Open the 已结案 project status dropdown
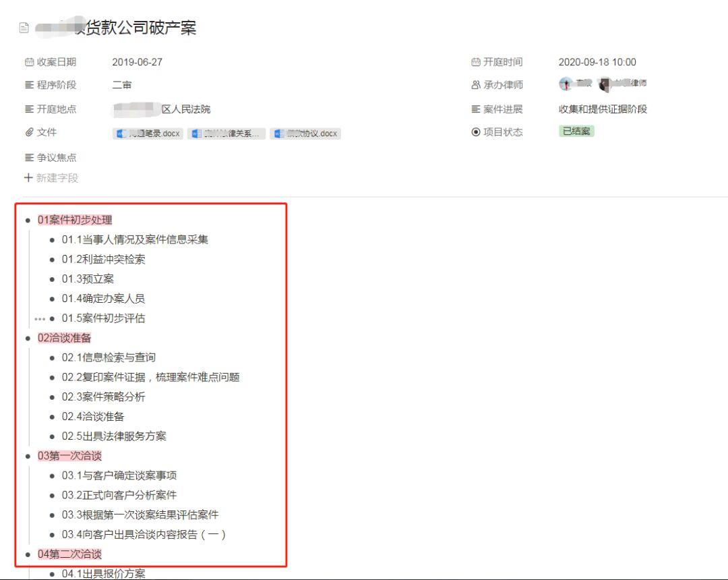The image size is (728, 580). (576, 132)
